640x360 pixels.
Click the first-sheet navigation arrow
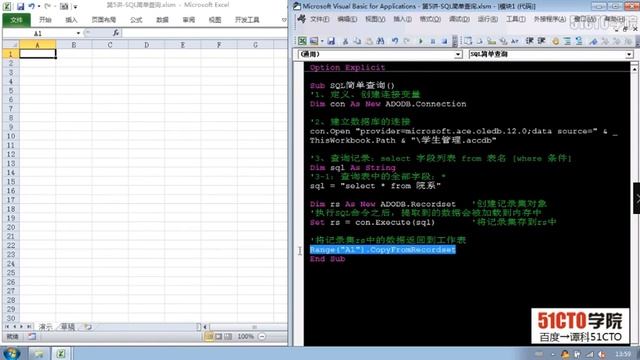click(x=7, y=327)
